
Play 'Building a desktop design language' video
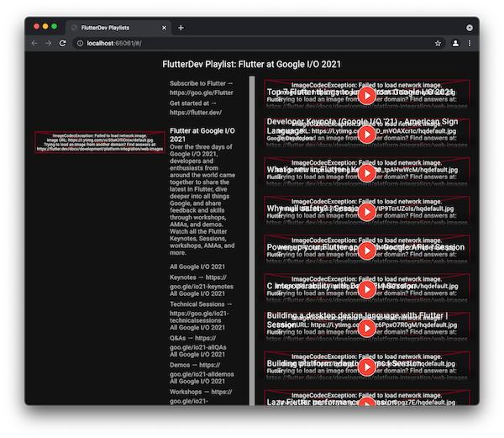pyautogui.click(x=367, y=328)
